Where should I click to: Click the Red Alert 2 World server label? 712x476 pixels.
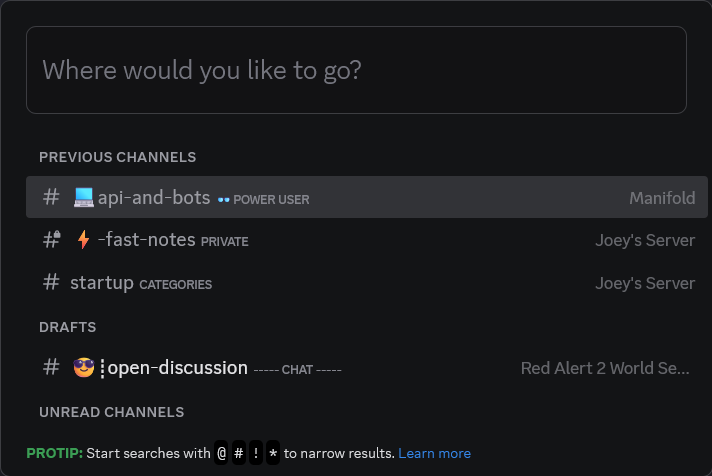coord(605,368)
